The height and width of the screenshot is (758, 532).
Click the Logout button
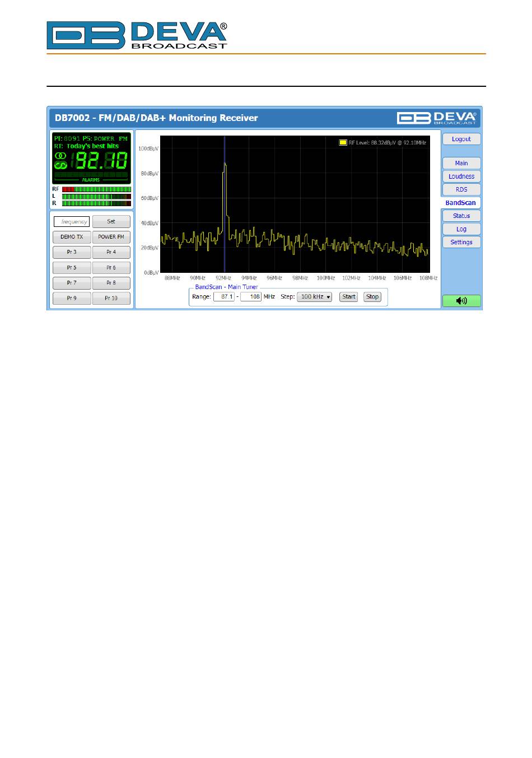pyautogui.click(x=461, y=139)
